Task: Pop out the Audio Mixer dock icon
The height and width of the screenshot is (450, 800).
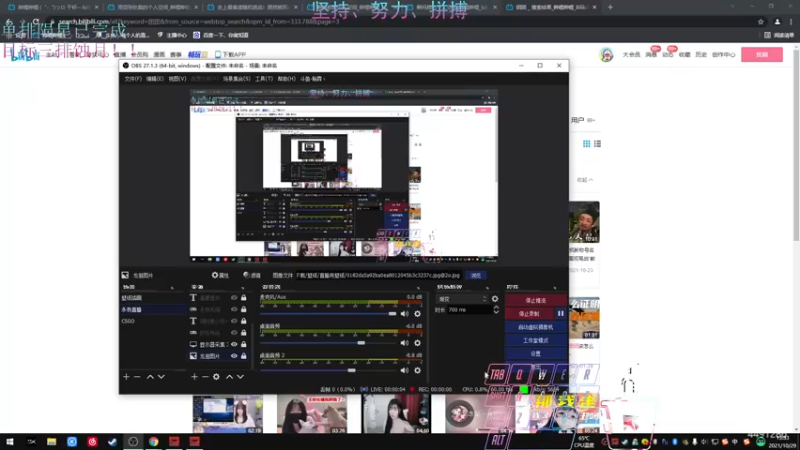Action: pyautogui.click(x=418, y=287)
